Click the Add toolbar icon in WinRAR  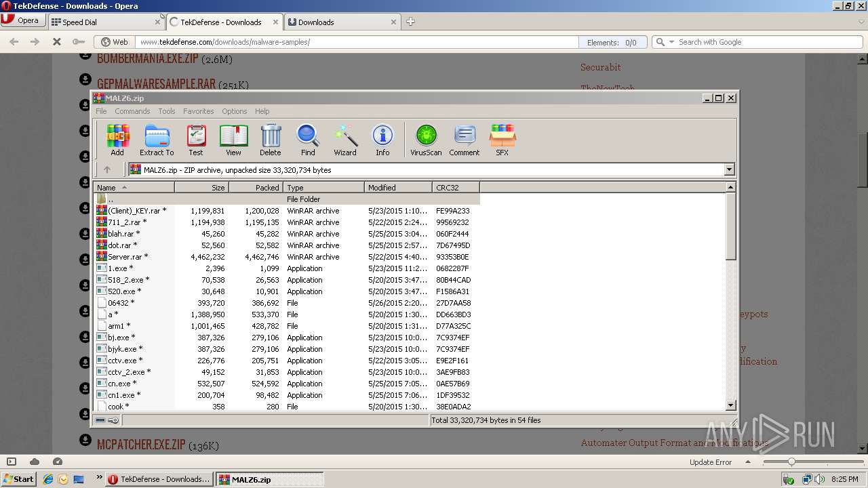(117, 140)
